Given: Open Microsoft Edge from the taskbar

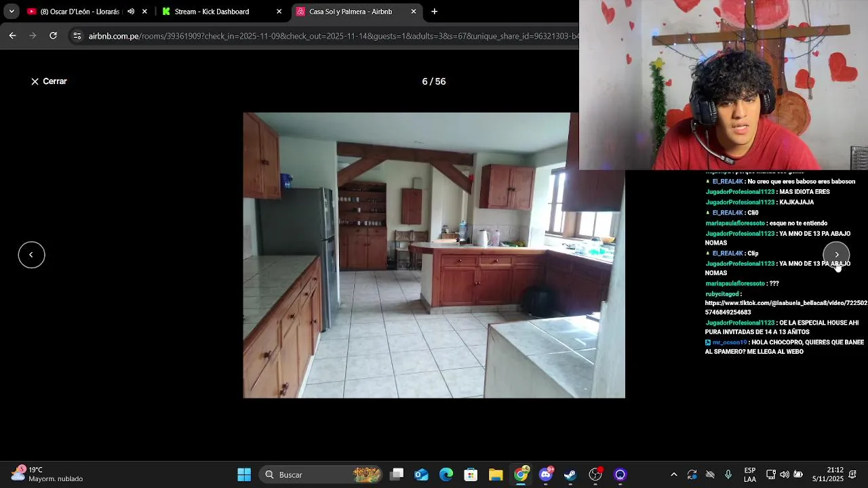Looking at the screenshot, I should click(446, 474).
